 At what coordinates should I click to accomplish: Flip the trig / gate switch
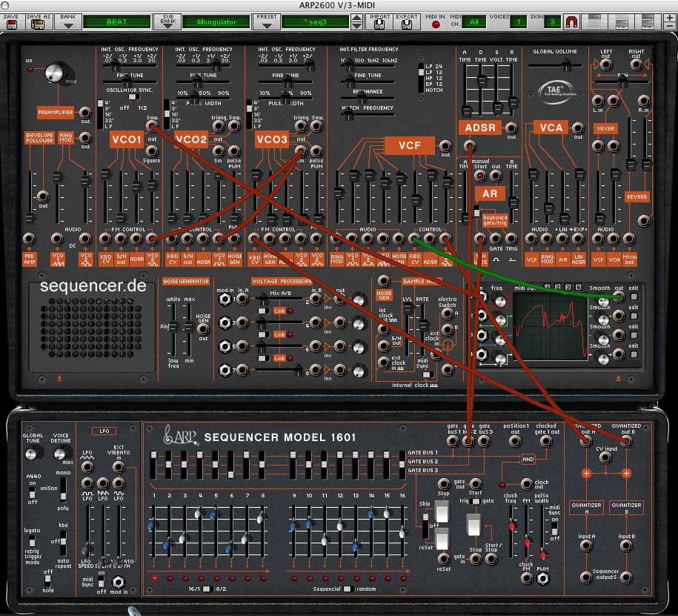[x=476, y=501]
